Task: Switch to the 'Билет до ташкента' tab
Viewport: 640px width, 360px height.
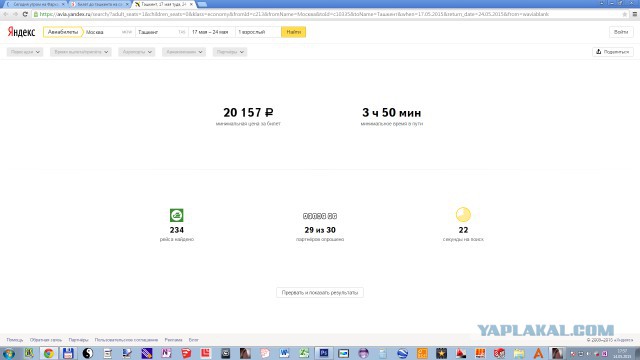Action: [99, 4]
